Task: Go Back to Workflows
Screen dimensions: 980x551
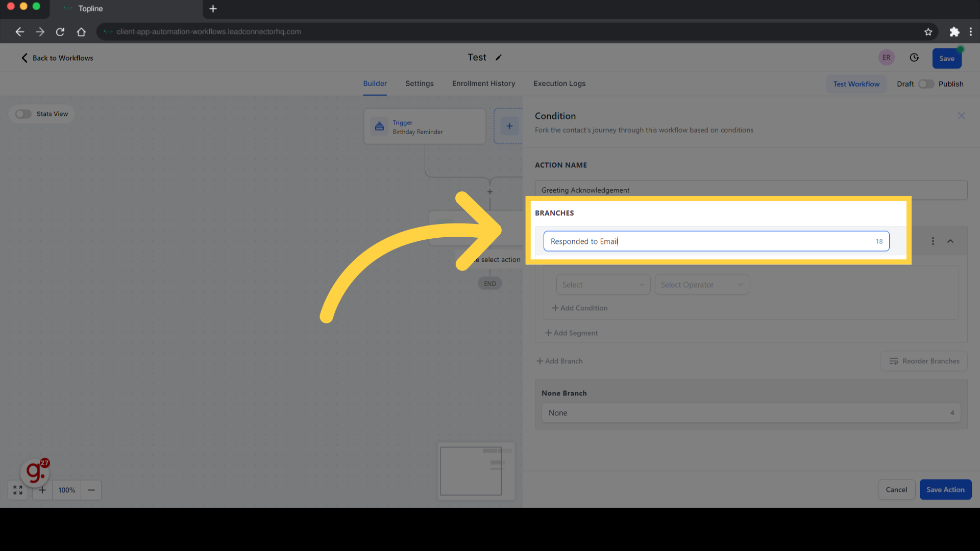Action: pos(57,58)
